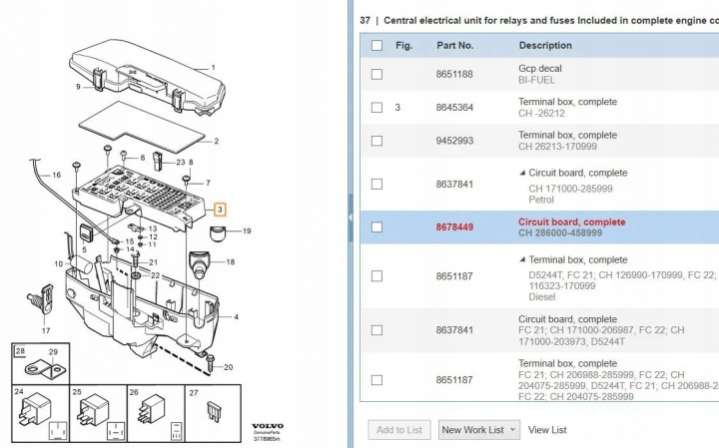
Task: Toggle the select-all checkbox in table header
Action: click(x=377, y=45)
